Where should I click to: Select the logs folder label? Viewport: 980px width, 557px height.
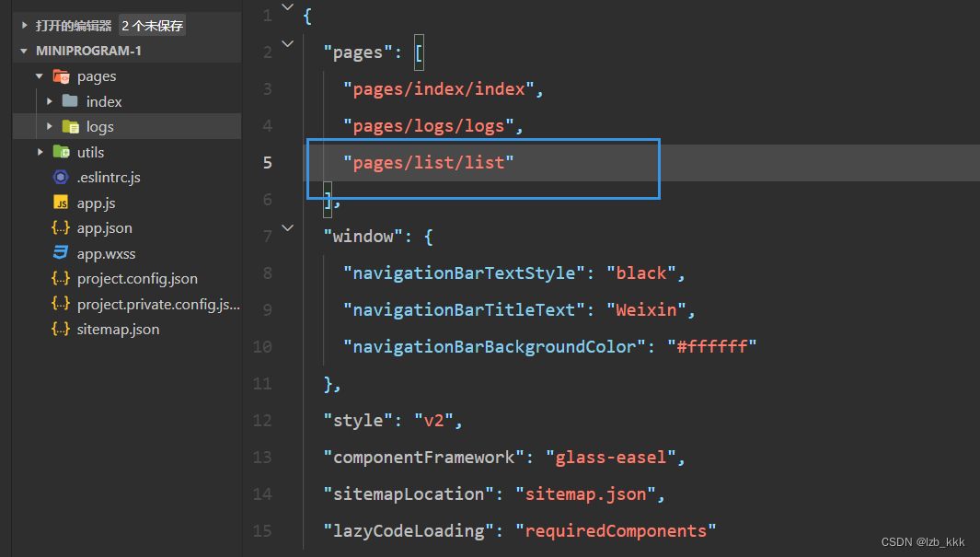click(100, 128)
